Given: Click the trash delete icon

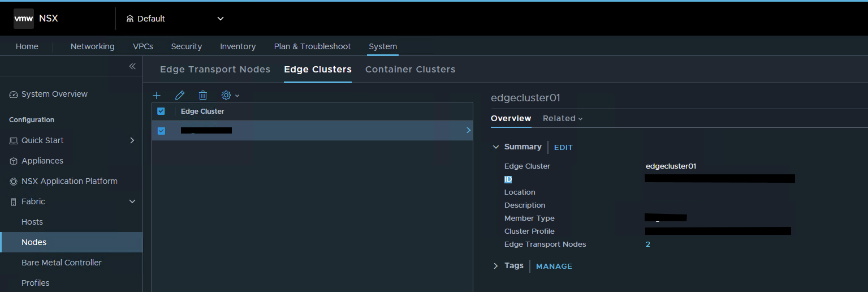Looking at the screenshot, I should pyautogui.click(x=203, y=95).
